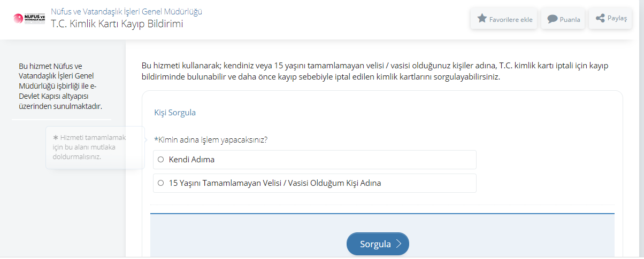This screenshot has width=644, height=259.
Task: Click the Nüfus ve Vatandaşlık logo
Action: point(29,18)
